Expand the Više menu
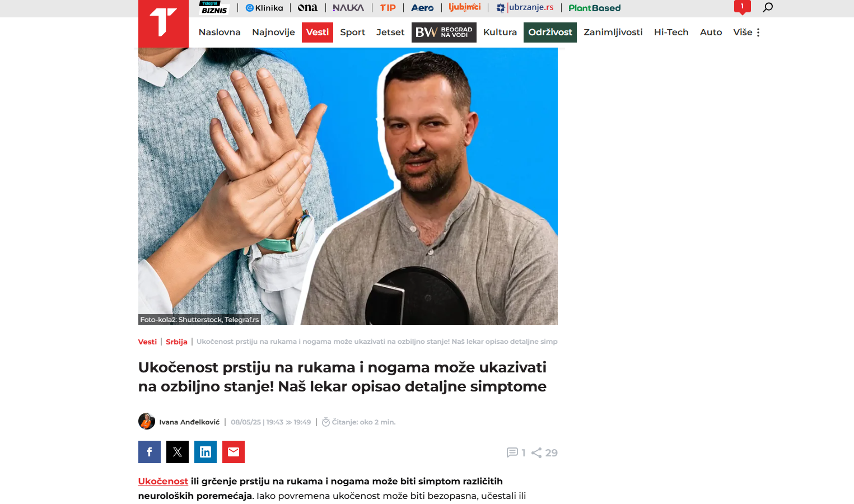 [x=746, y=32]
